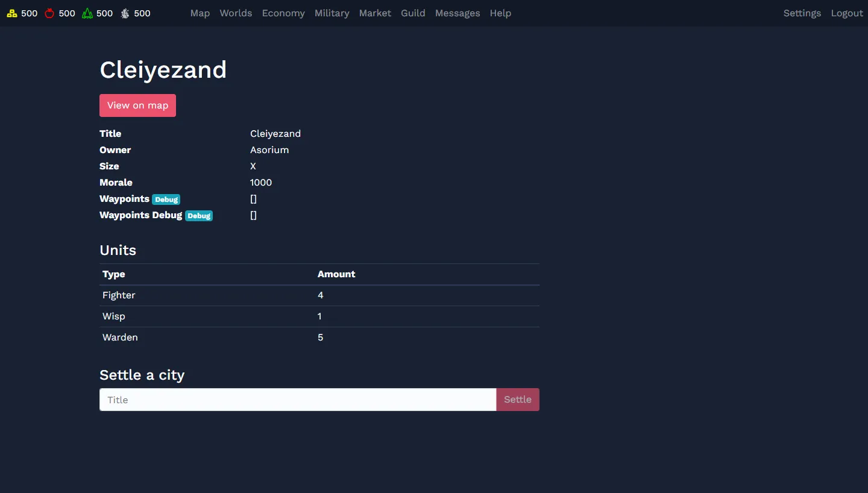Click the Warden amount 5

321,338
